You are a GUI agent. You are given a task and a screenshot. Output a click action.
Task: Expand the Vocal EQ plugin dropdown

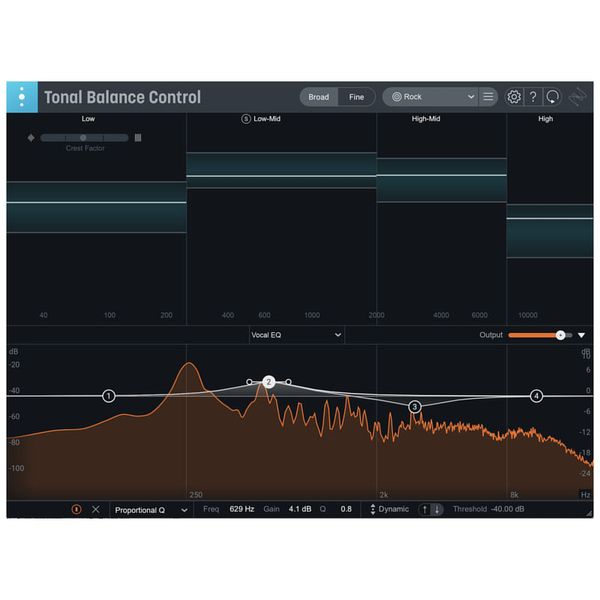pyautogui.click(x=296, y=335)
